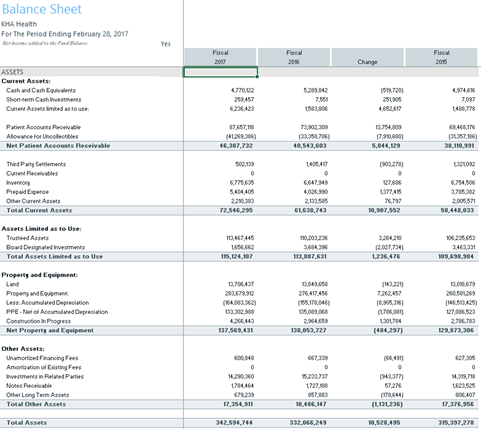Click Net Property and Equipment change value
The width and height of the screenshot is (481, 429).
pos(387,330)
